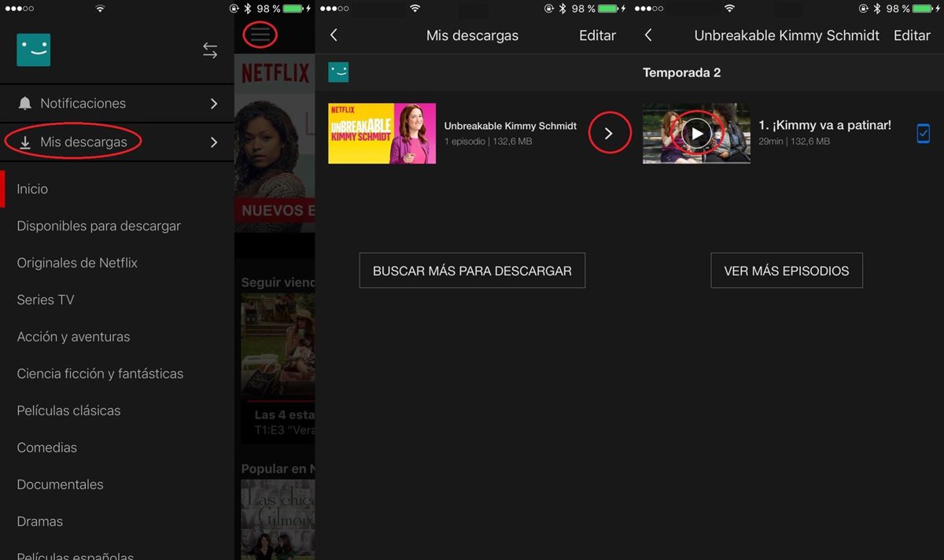This screenshot has width=944, height=560.
Task: Tap the Unbreakable Kimmy Schmidt download thumbnail
Action: click(x=382, y=133)
